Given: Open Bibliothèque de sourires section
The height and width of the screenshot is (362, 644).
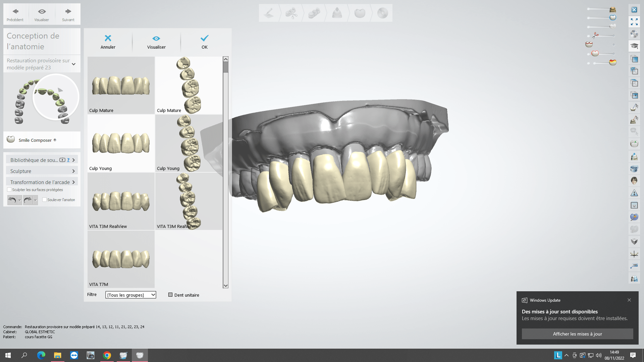Looking at the screenshot, I should pos(34,160).
